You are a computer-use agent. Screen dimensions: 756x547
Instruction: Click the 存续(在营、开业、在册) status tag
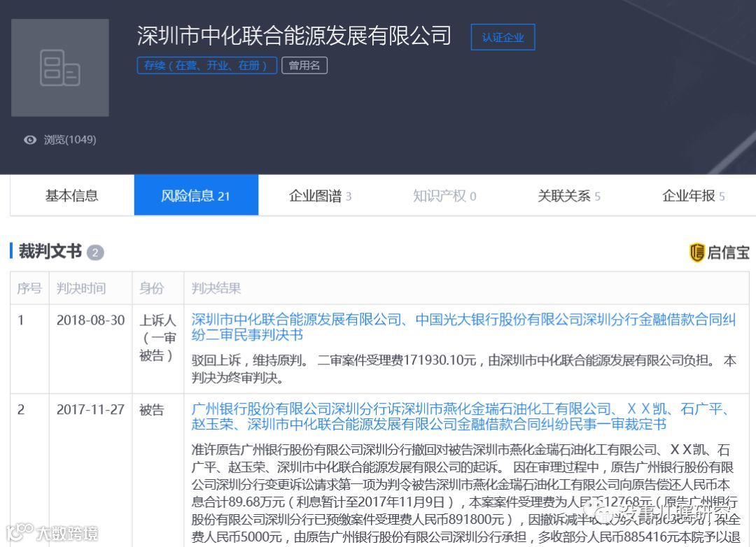[x=206, y=65]
